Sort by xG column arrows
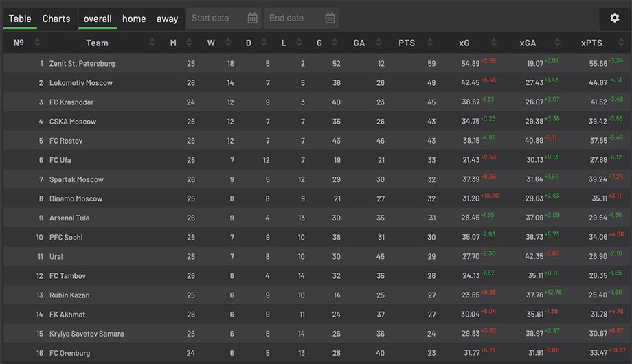 coord(494,43)
